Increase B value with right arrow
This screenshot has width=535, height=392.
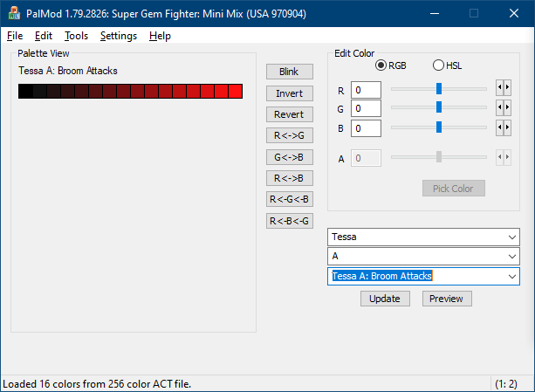pos(507,127)
